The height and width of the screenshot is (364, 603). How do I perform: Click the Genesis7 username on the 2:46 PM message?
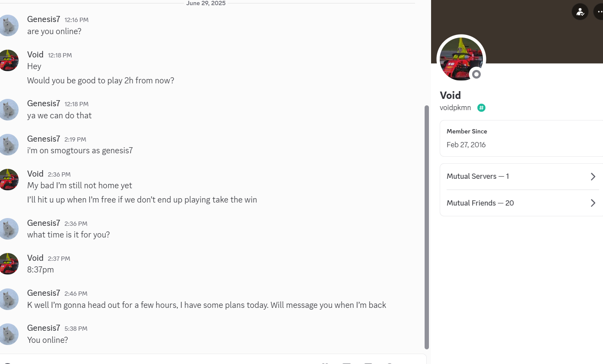click(x=44, y=293)
